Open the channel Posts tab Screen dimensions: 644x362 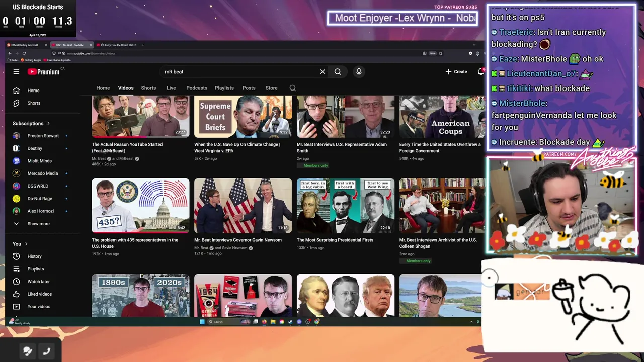(x=249, y=88)
